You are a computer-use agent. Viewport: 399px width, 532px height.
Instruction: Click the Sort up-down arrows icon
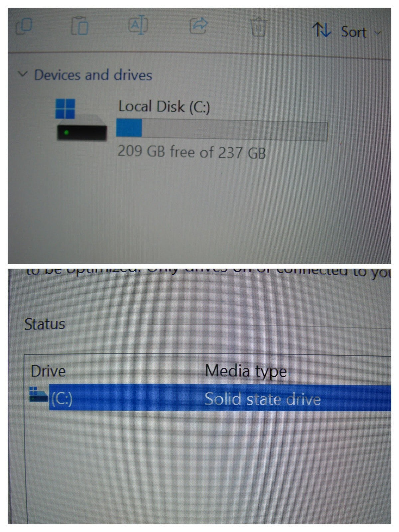tap(322, 30)
